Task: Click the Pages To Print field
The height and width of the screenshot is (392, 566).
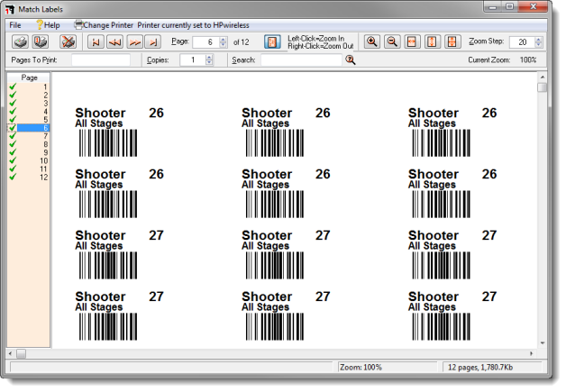Action: (101, 59)
